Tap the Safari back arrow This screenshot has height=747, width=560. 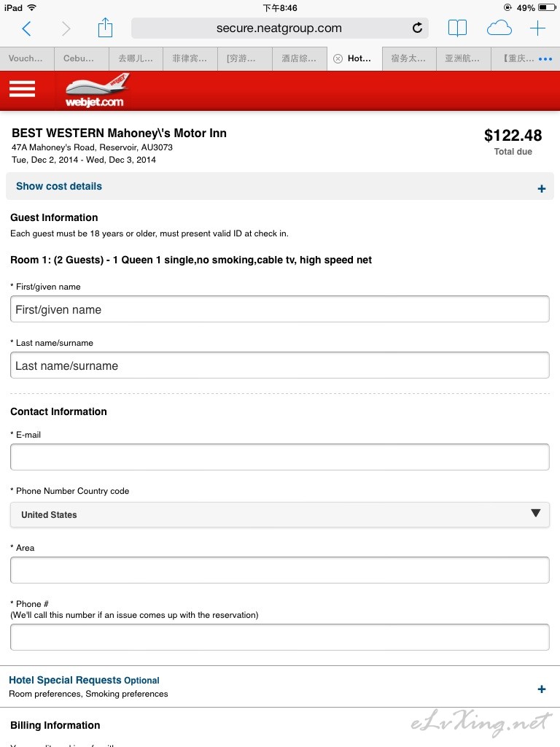click(27, 28)
